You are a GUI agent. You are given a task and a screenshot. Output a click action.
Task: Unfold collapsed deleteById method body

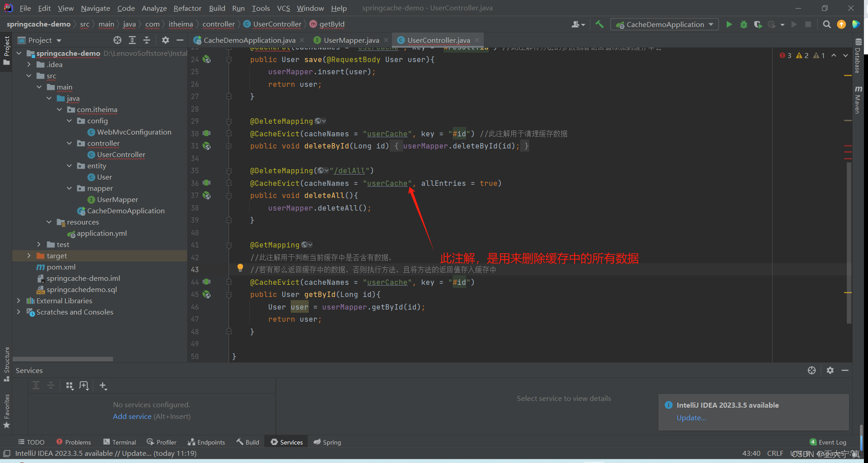[x=229, y=146]
